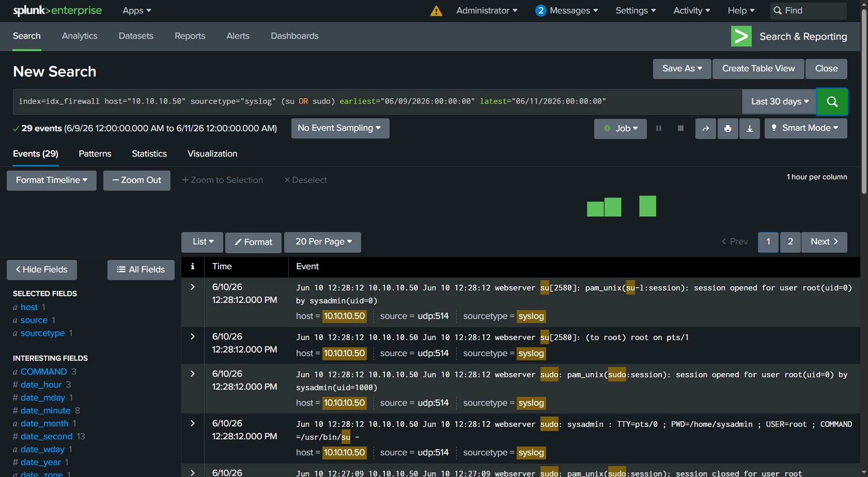The height and width of the screenshot is (477, 868).
Task: Expand the sudo COMMAND=/usr/bin/su event
Action: click(x=193, y=423)
